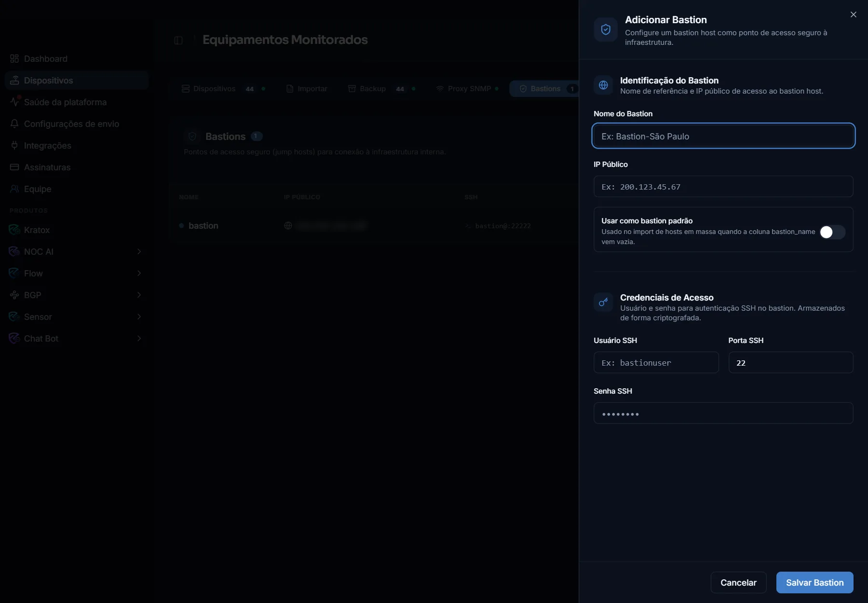The width and height of the screenshot is (868, 603).
Task: Focus the Senha SSH password field
Action: point(723,413)
